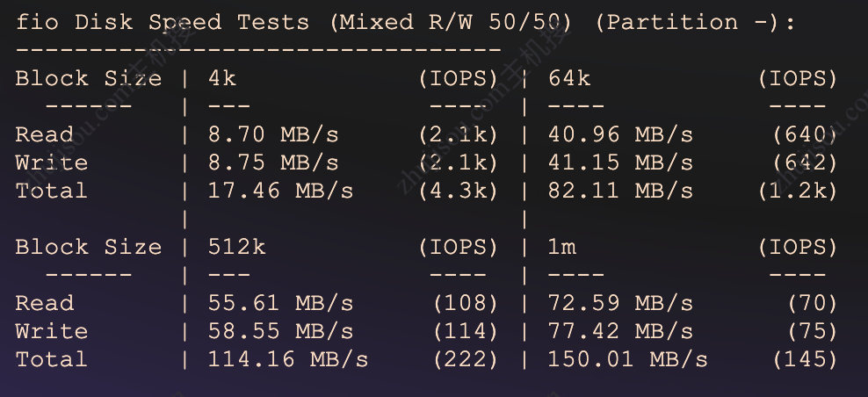Viewport: 868px width, 397px height.
Task: Click the (145) total IOPS value
Action: [x=805, y=359]
